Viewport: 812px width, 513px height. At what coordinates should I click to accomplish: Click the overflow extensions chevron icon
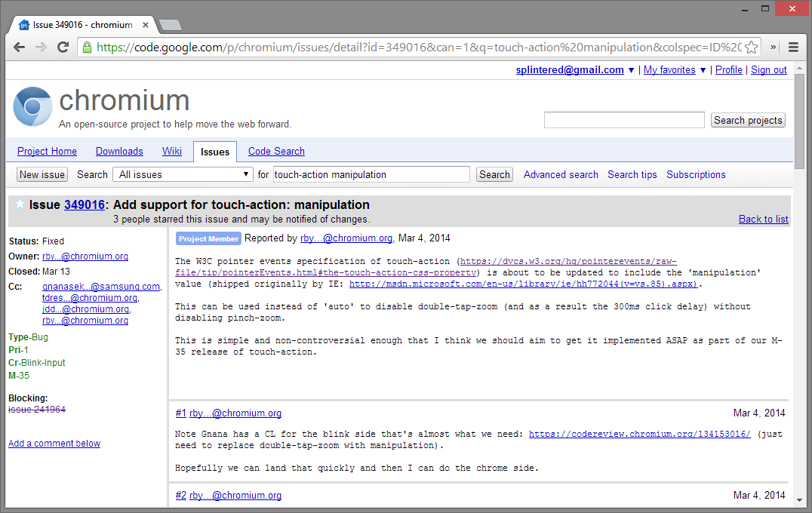point(773,47)
